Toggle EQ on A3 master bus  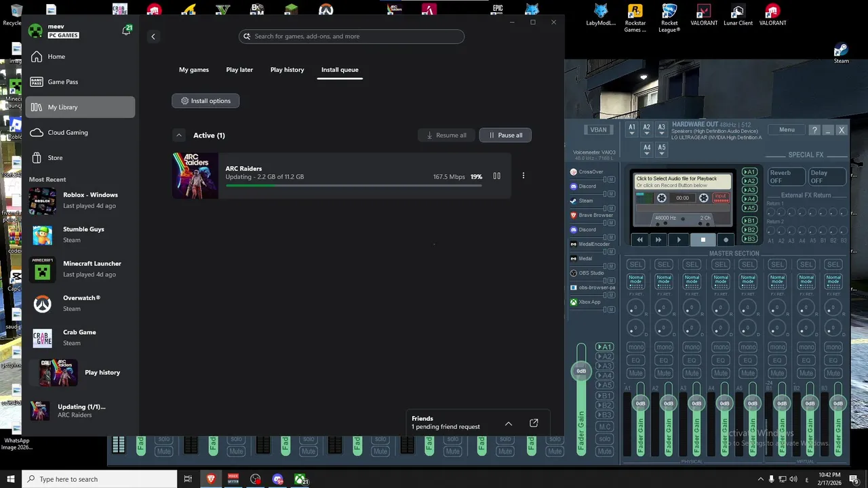tap(692, 360)
